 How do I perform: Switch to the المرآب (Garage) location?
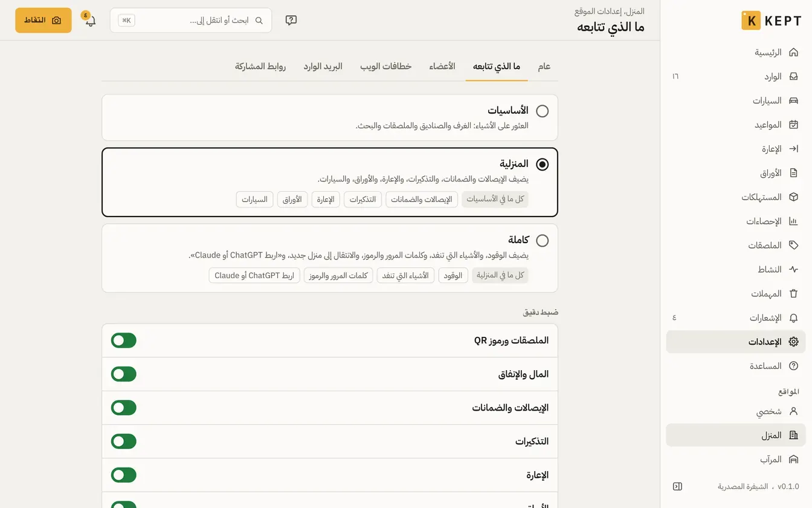point(736,460)
